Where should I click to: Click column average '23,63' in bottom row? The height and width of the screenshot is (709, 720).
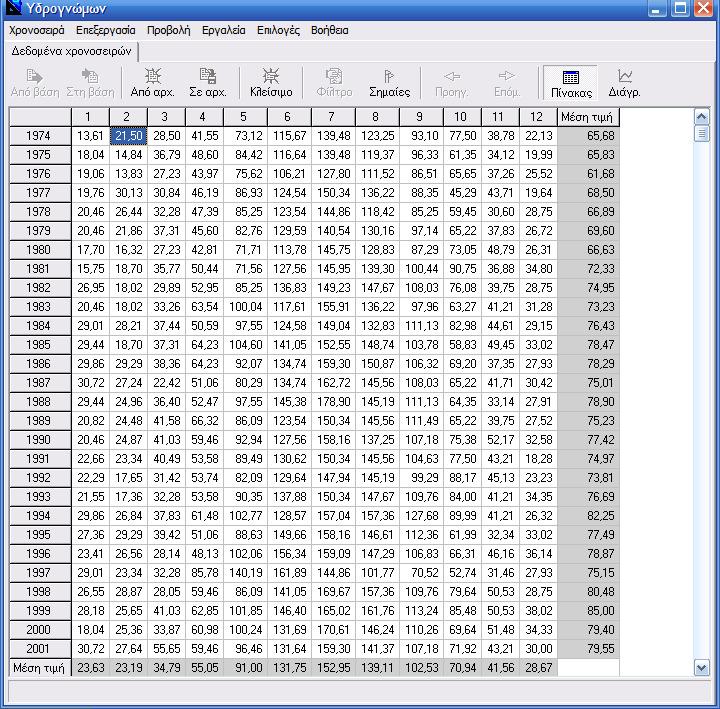(90, 668)
